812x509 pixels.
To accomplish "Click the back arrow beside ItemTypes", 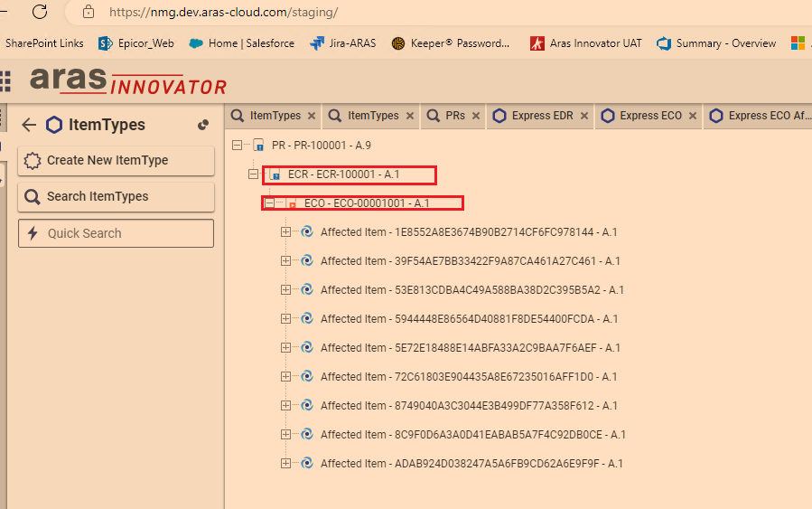I will [29, 125].
